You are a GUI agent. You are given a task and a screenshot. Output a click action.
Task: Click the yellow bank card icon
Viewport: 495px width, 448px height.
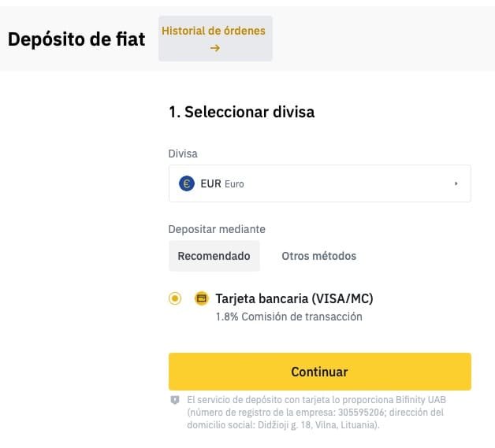pyautogui.click(x=202, y=298)
